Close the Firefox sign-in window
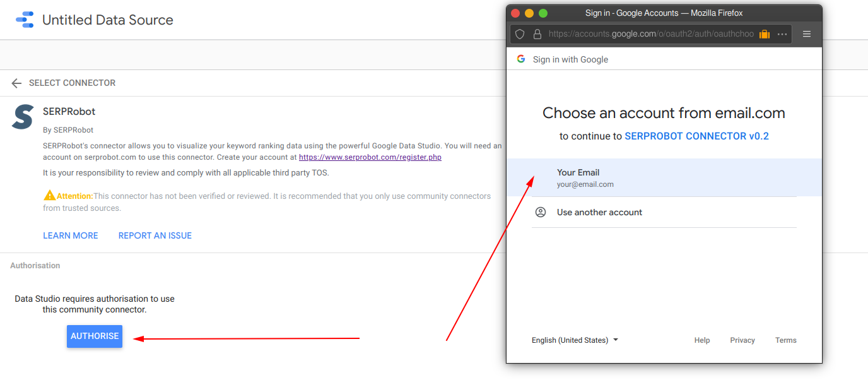Screen dimensions: 868x392 click(515, 13)
